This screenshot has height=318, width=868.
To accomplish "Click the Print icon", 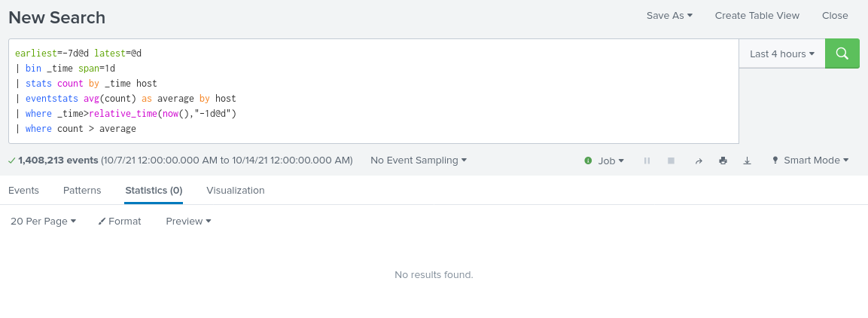I will 723,161.
